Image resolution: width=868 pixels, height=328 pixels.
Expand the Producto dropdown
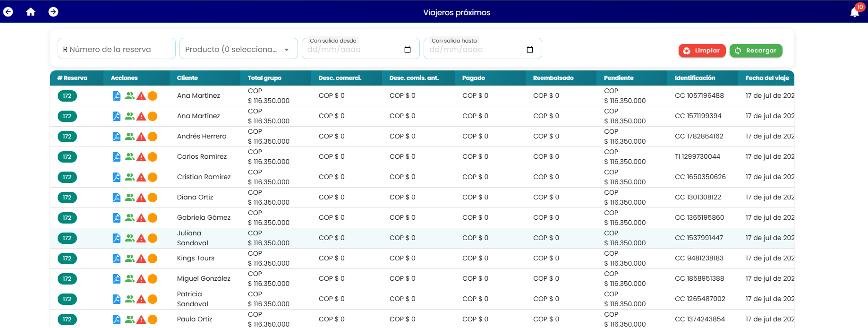pyautogui.click(x=238, y=49)
